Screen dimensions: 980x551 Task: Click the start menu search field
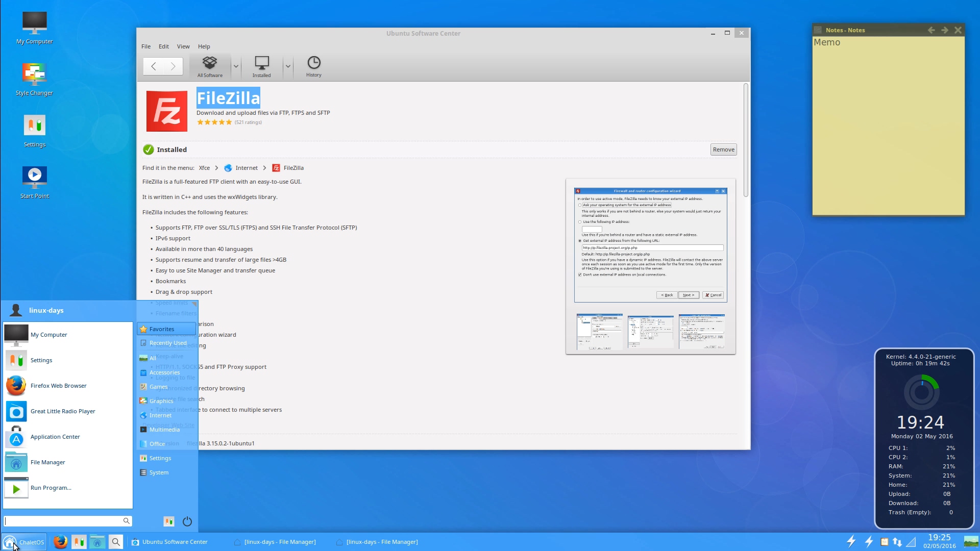coord(67,521)
